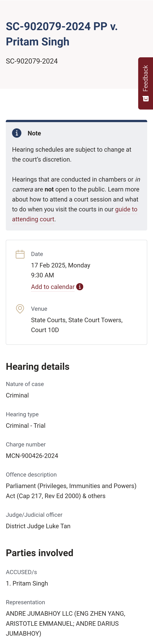The image size is (153, 644).
Task: Click the location pin Venue icon
Action: coord(20,309)
